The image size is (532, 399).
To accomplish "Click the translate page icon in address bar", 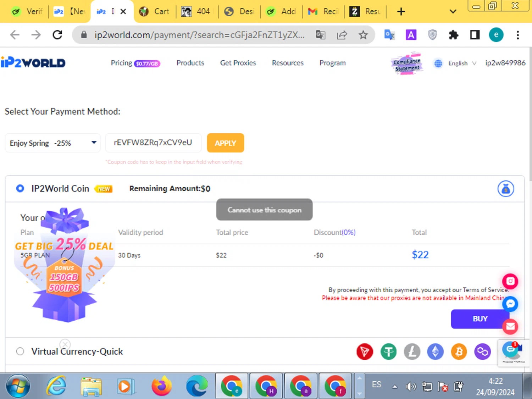I will (321, 35).
